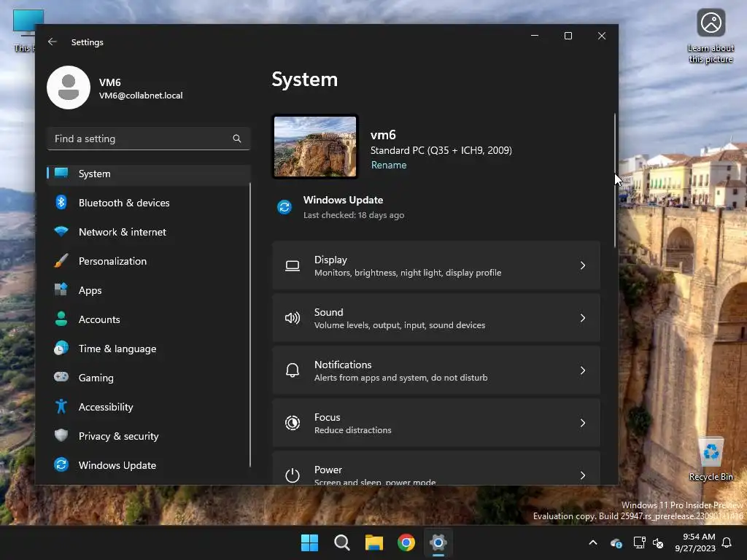This screenshot has width=747, height=560.
Task: Open Personalization settings
Action: (149, 261)
